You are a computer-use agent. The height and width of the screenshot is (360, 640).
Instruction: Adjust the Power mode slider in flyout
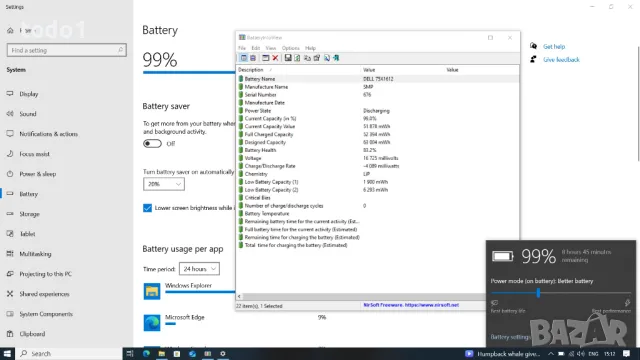click(x=538, y=293)
